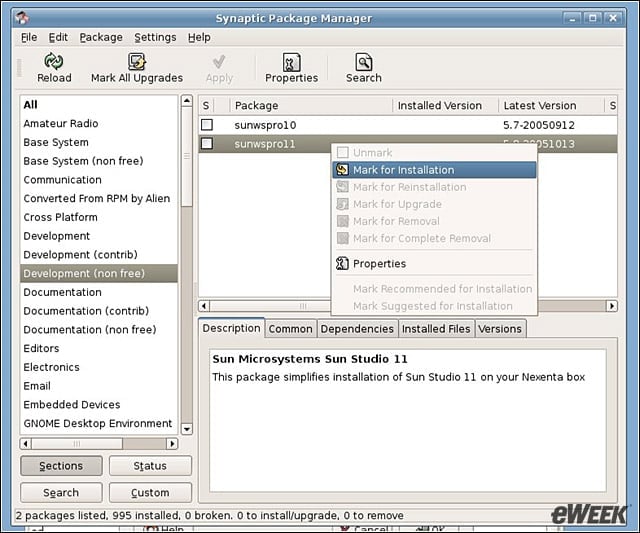640x533 pixels.
Task: Click the Synaptic app icon in title bar
Action: (22, 18)
